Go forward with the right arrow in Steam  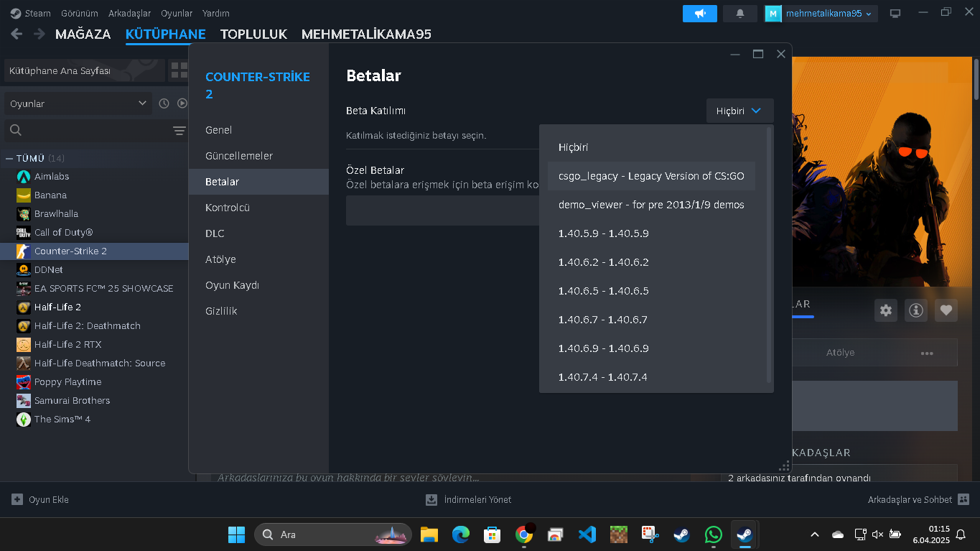coord(39,34)
